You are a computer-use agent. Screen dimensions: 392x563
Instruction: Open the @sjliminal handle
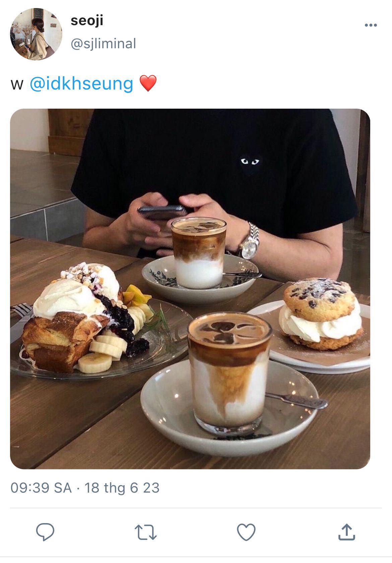[x=103, y=44]
